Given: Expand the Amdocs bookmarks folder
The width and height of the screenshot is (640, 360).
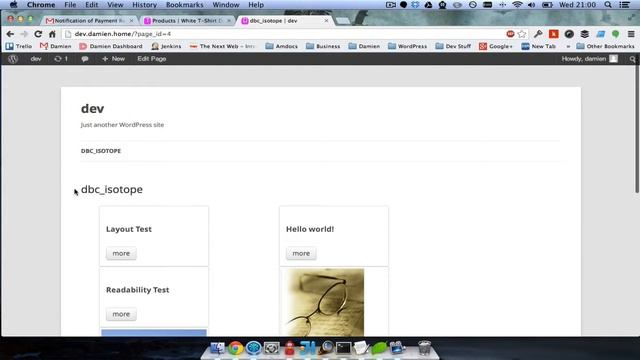Looking at the screenshot, I should [282, 46].
